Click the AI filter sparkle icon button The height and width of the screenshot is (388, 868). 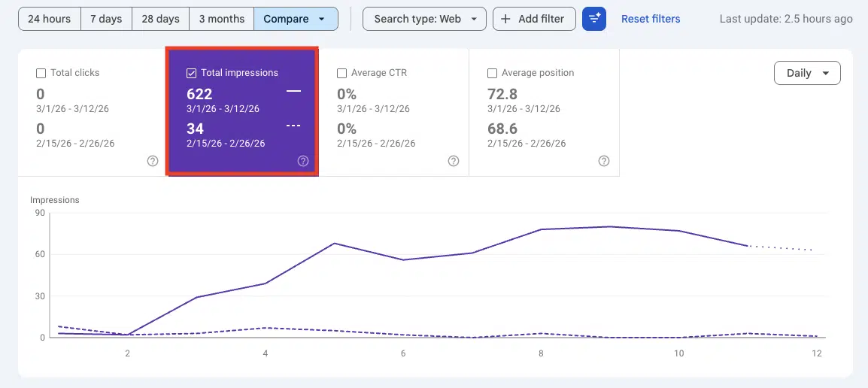pyautogui.click(x=593, y=19)
